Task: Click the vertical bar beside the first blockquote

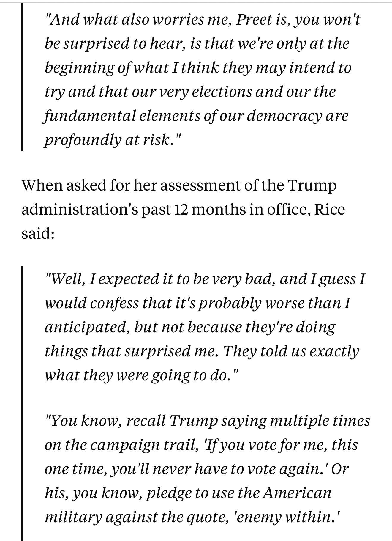Action: click(22, 77)
